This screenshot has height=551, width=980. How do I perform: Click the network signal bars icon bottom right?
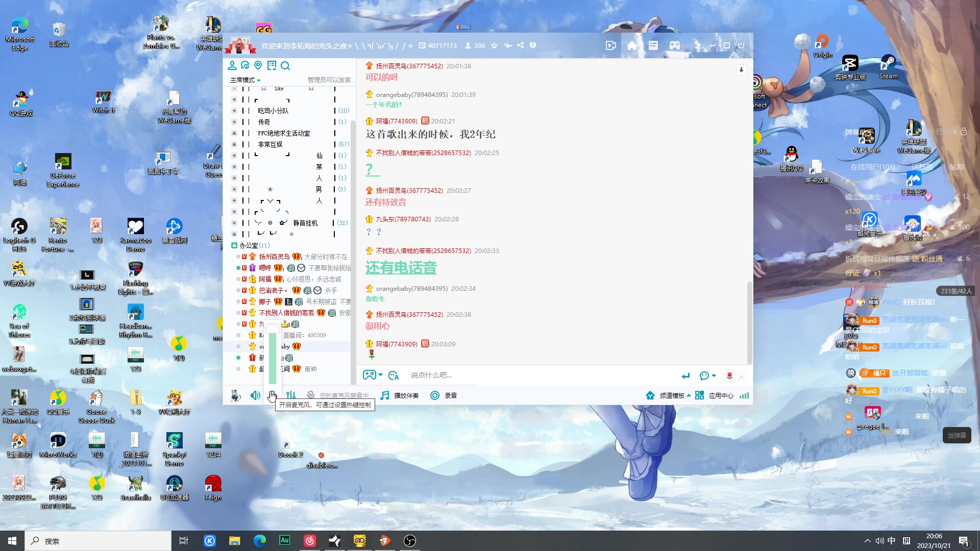pyautogui.click(x=744, y=395)
